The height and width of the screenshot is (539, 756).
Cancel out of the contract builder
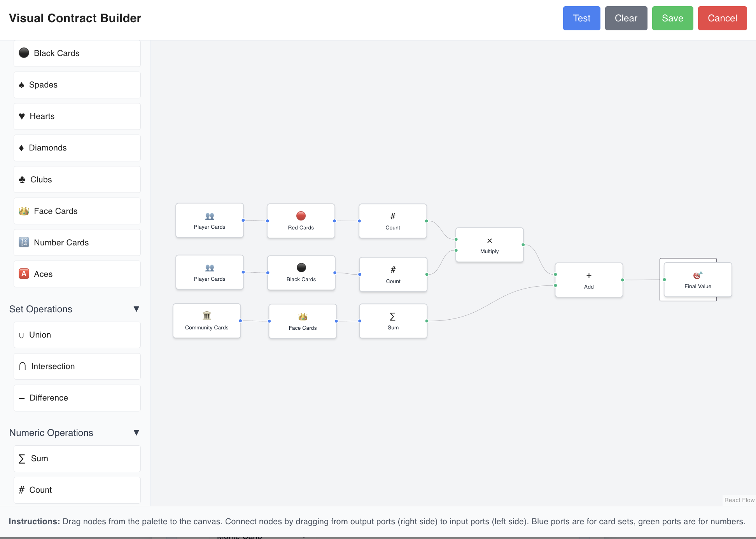pyautogui.click(x=722, y=18)
